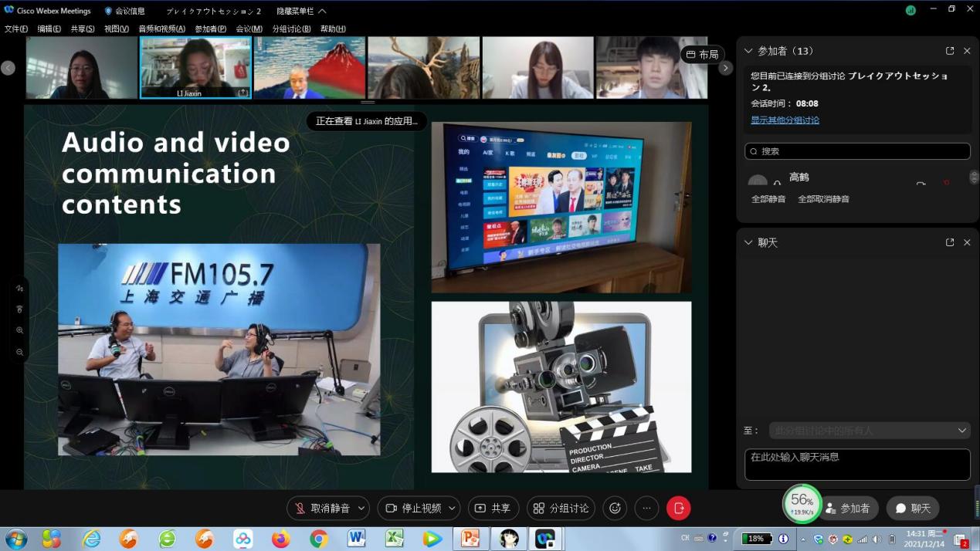
Task: Click the 布局 layout button
Action: (x=701, y=55)
